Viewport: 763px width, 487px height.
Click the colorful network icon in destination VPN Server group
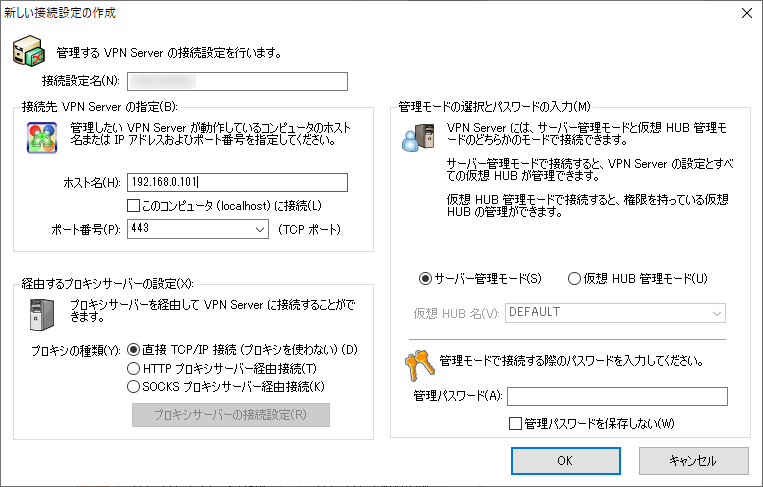42,138
